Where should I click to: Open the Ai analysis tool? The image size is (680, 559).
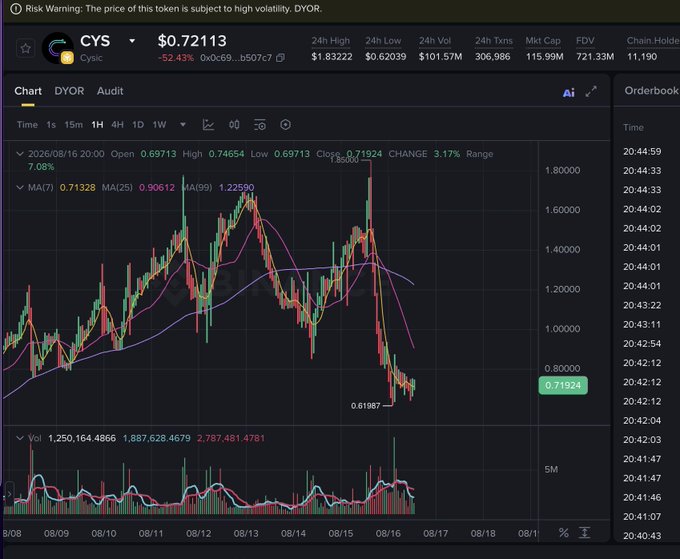[569, 92]
